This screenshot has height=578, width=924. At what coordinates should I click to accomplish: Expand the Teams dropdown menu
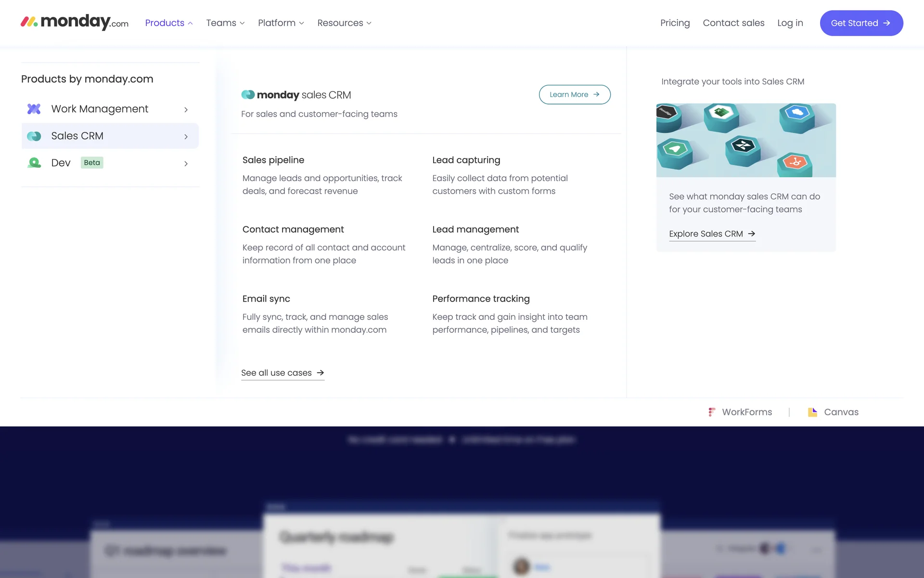[x=225, y=23]
